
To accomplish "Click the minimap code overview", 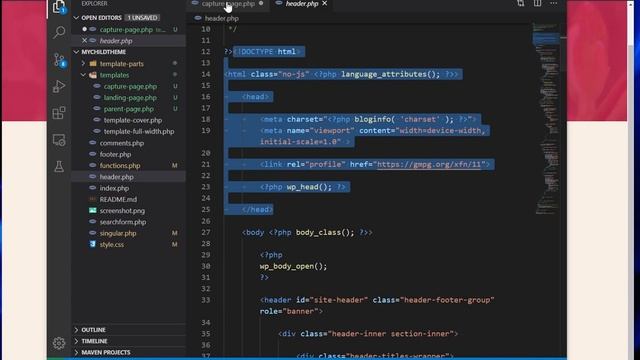I will 546,118.
